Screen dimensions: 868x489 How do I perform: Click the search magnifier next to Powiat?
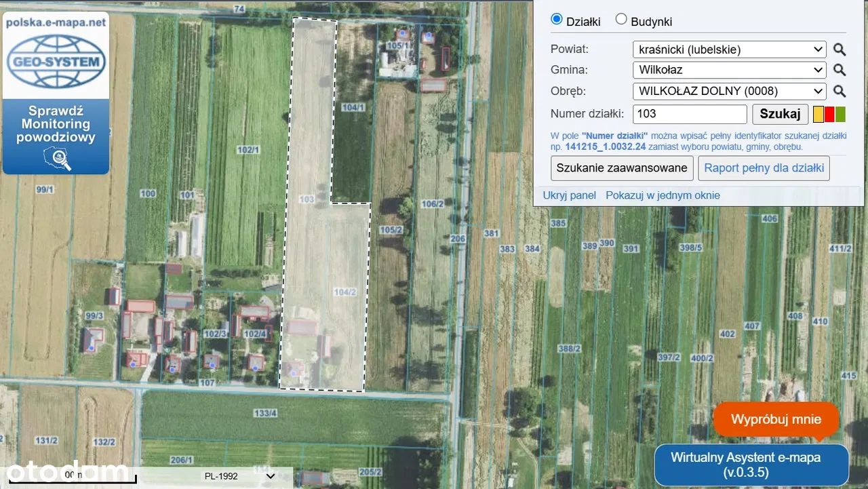[x=840, y=50]
